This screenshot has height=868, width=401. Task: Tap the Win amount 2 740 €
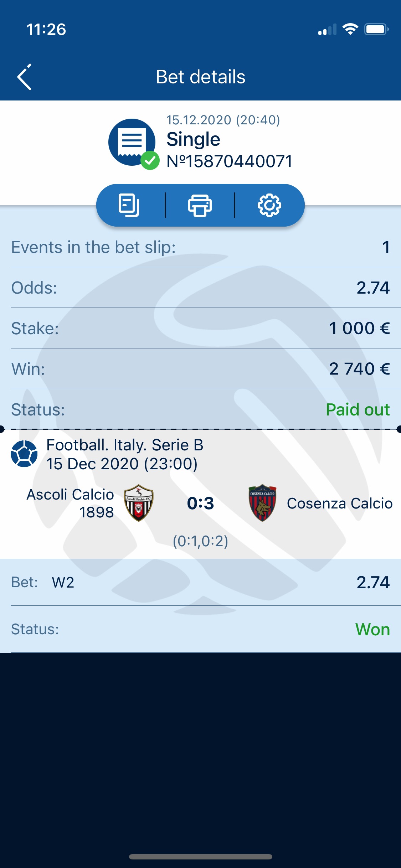[x=359, y=369]
